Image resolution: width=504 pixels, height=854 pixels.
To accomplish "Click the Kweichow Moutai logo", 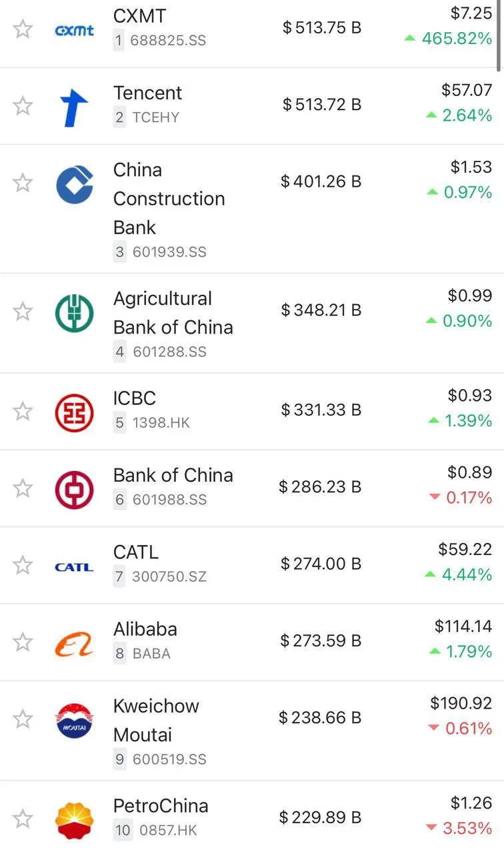I will coord(74,721).
